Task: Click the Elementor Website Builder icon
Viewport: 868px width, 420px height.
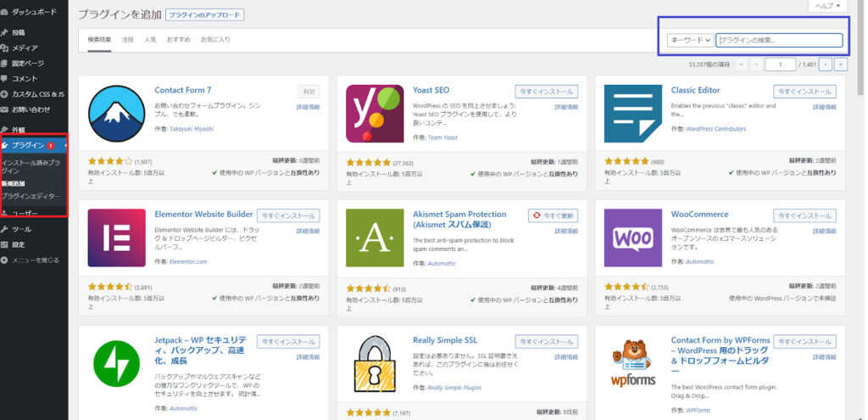Action: pos(117,238)
